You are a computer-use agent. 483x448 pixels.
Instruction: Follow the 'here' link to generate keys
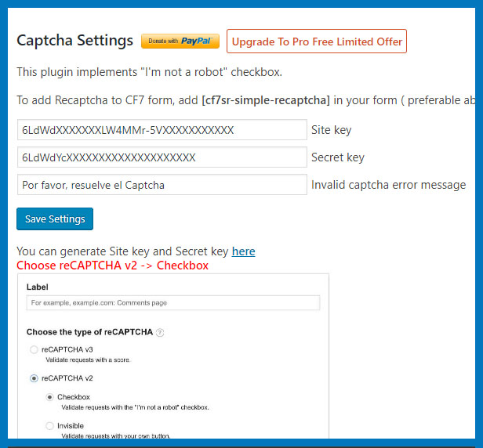(243, 251)
